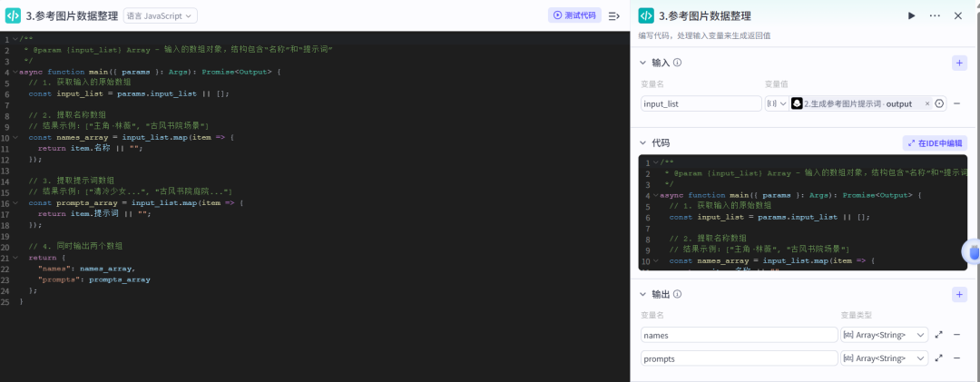Fold the comment block at line 1 in IDE

tap(15, 39)
